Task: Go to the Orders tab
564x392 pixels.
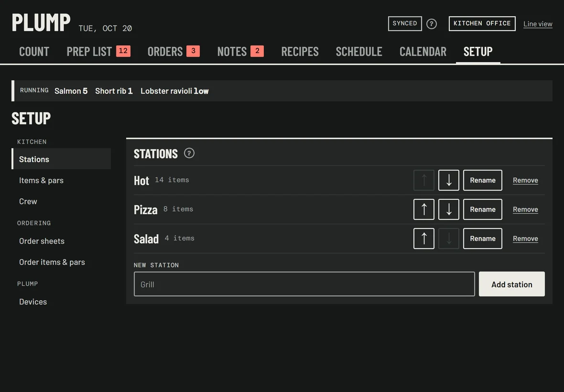Action: (x=174, y=52)
